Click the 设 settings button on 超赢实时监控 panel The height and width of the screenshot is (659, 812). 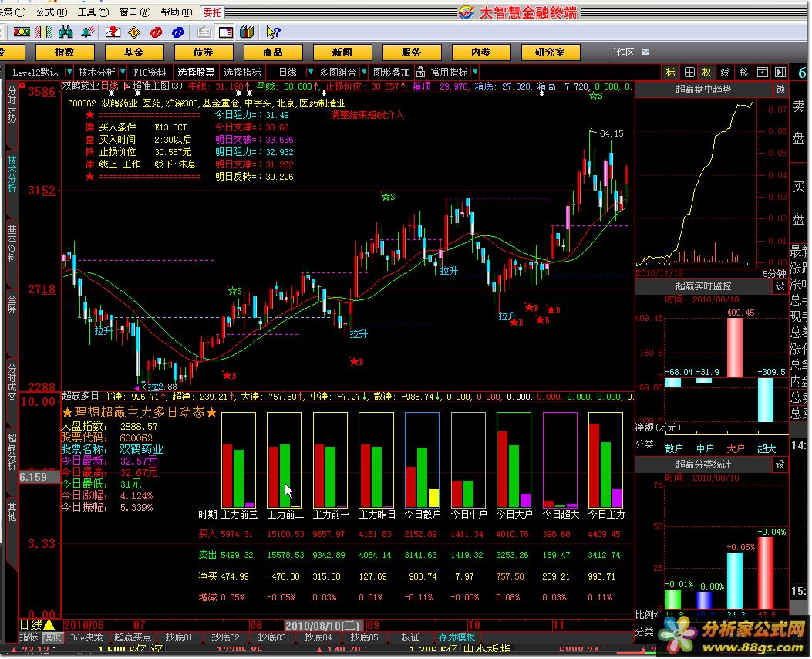pos(780,286)
